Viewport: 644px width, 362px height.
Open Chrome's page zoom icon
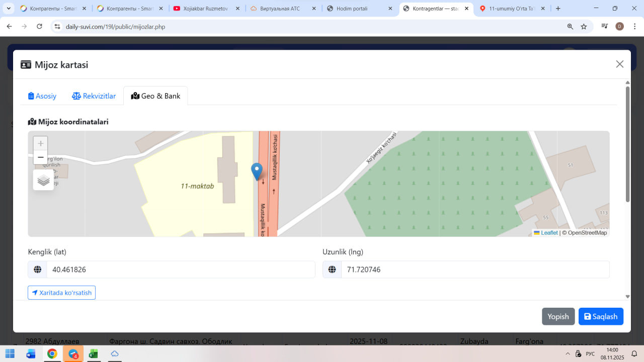570,27
